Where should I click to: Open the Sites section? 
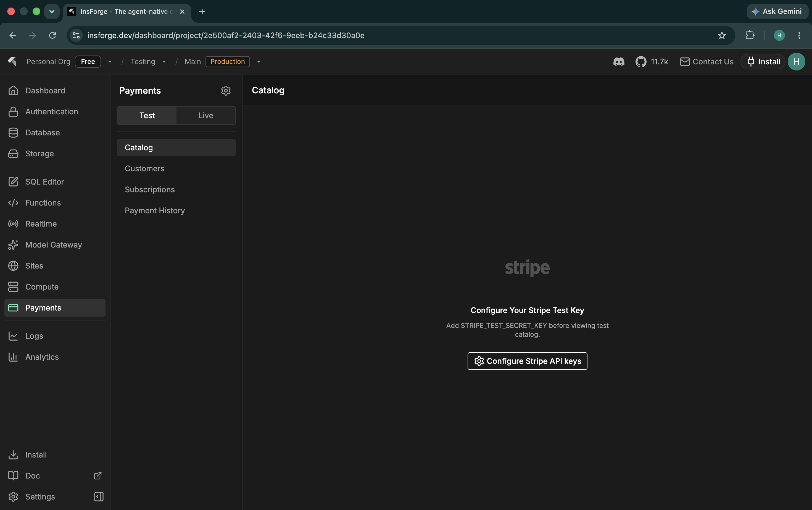[x=55, y=266]
